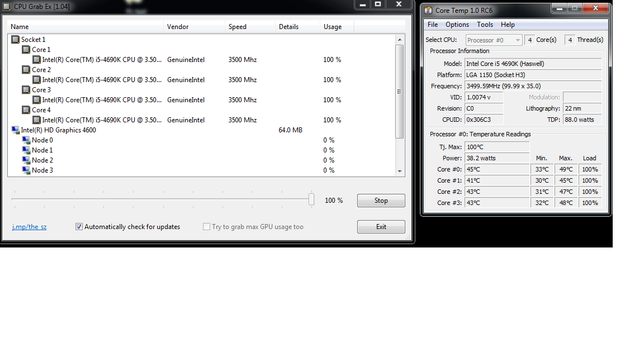Click the Node 0 monitor icon
This screenshot has height=362, width=644.
point(26,140)
